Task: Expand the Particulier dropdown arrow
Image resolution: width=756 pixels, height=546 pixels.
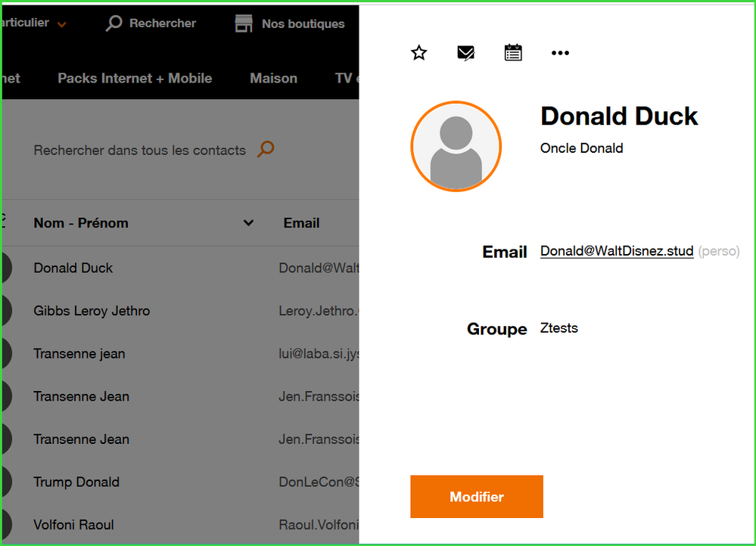Action: (62, 24)
